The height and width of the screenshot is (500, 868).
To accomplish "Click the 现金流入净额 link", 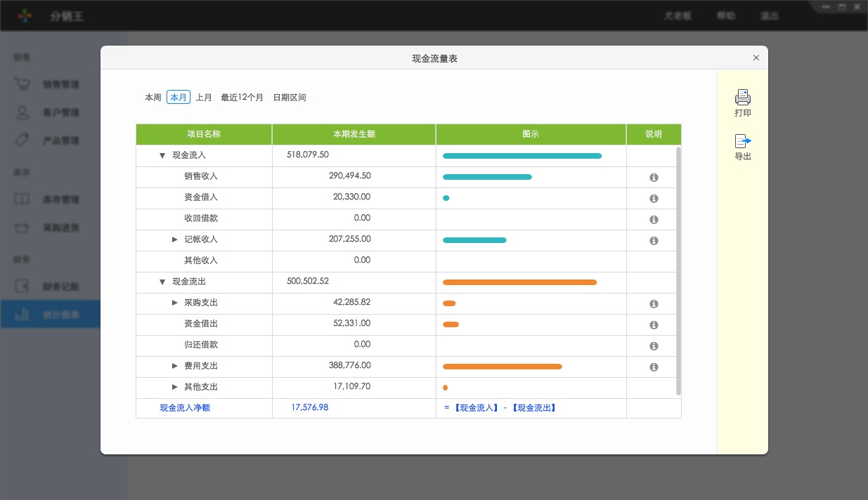I will point(185,407).
